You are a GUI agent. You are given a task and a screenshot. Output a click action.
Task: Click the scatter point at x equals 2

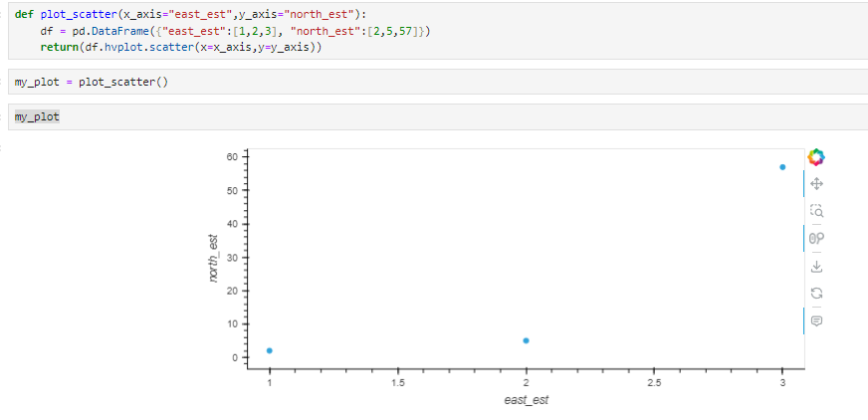(x=526, y=340)
